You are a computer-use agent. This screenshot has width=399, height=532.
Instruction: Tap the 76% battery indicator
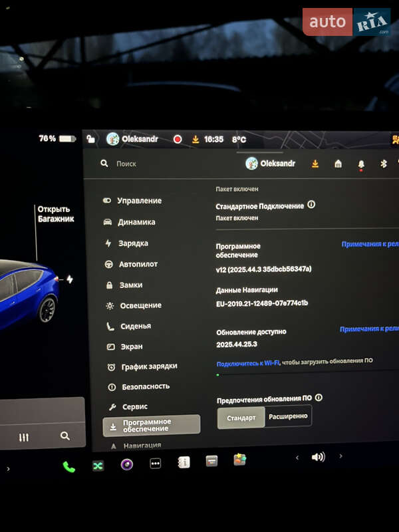[x=57, y=138]
